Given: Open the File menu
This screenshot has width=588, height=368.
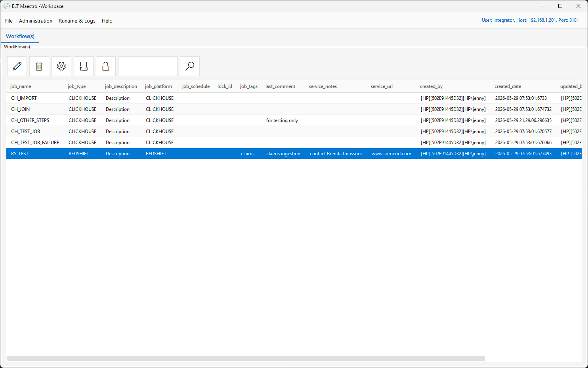Looking at the screenshot, I should coord(9,21).
